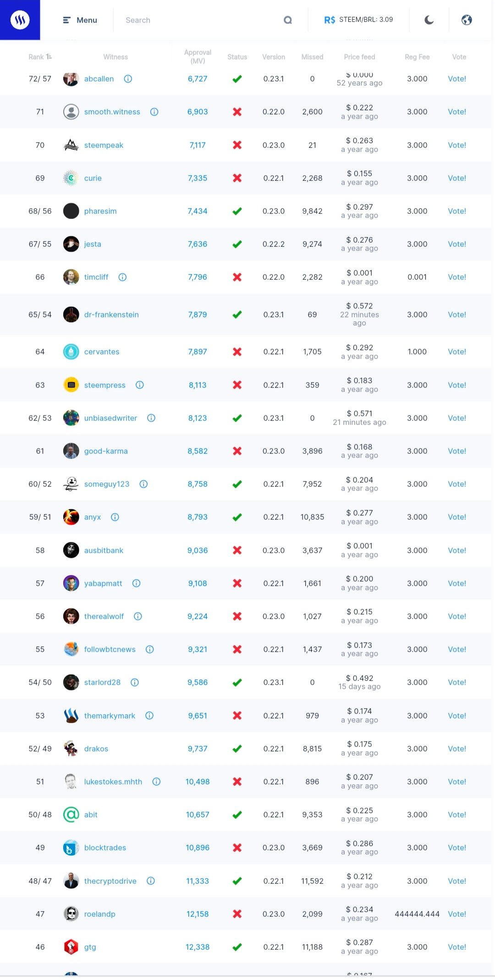Click the Price feed column header
The width and height of the screenshot is (495, 980).
coord(359,57)
